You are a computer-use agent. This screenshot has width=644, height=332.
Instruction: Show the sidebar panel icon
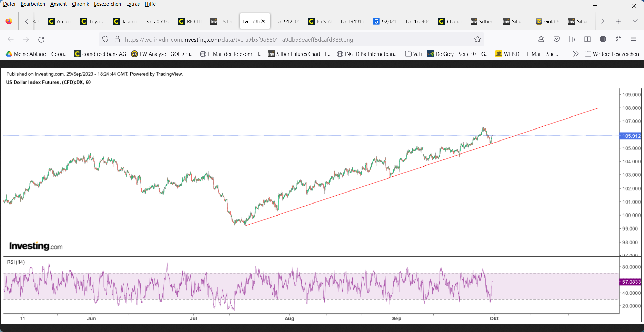pyautogui.click(x=588, y=39)
